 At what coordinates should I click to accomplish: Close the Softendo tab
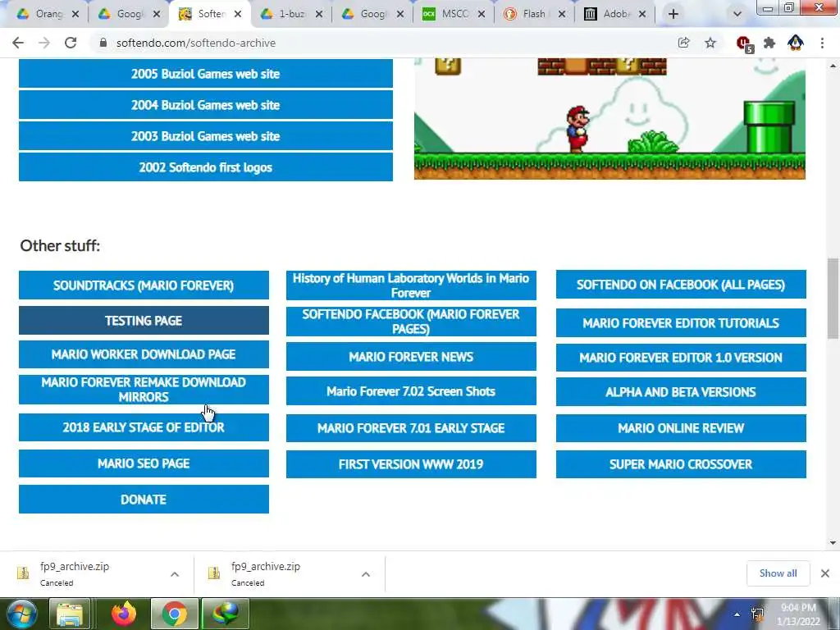[x=238, y=14]
